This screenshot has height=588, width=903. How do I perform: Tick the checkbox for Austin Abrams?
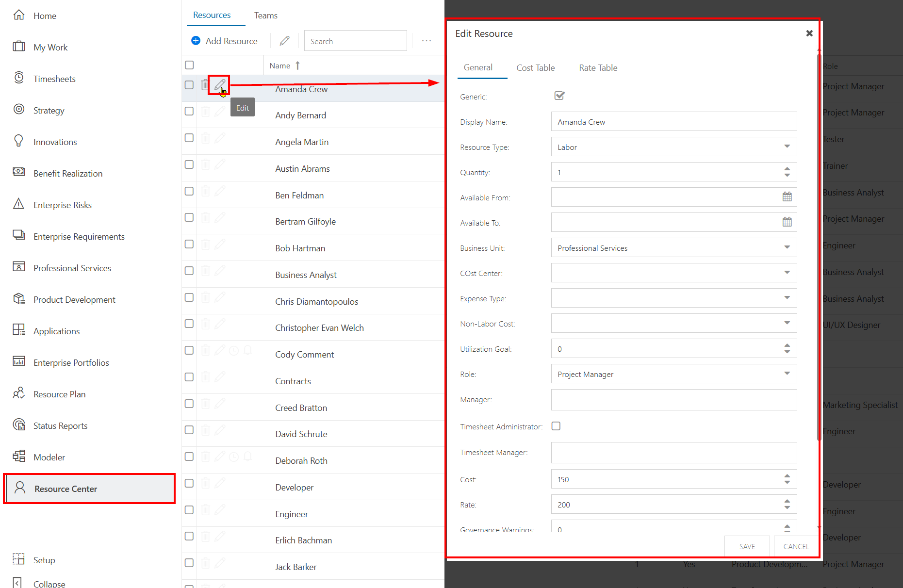(x=189, y=164)
